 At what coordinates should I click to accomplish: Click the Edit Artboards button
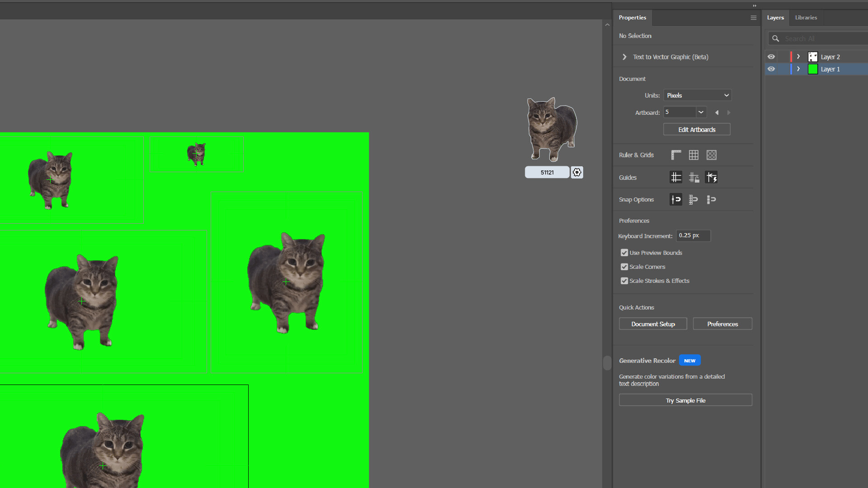pyautogui.click(x=697, y=129)
